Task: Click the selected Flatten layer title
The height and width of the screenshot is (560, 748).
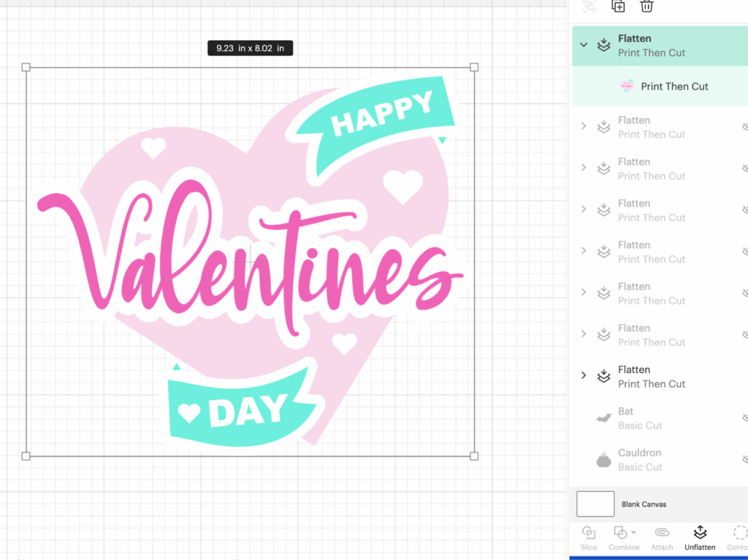Action: (x=634, y=39)
